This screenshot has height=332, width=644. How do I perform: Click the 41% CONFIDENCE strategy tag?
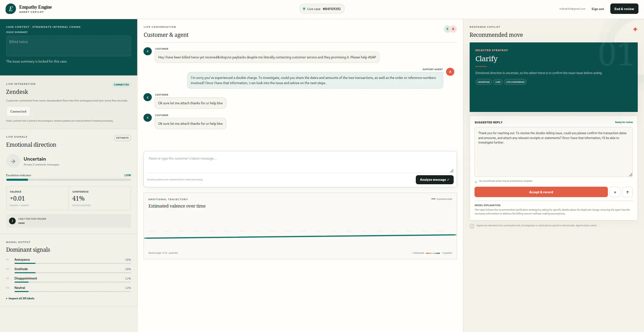[x=515, y=82]
